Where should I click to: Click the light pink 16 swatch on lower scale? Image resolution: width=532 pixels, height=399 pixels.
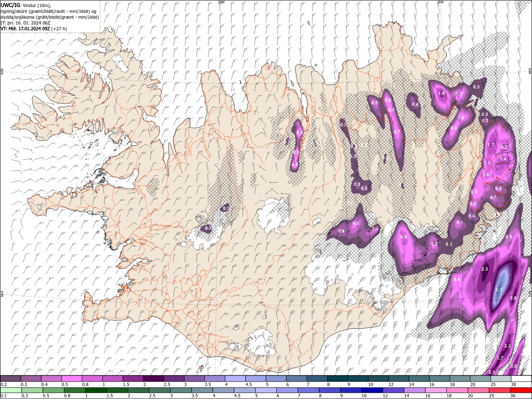(x=436, y=390)
